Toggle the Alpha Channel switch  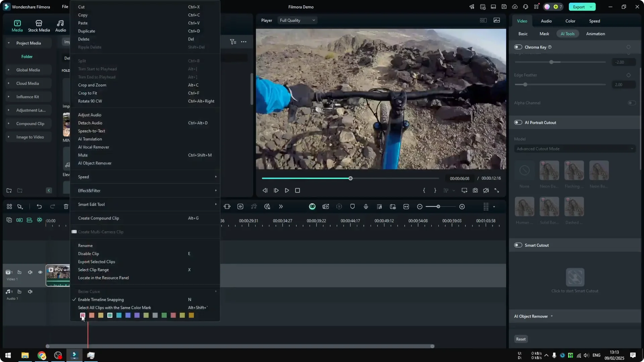[x=631, y=103]
